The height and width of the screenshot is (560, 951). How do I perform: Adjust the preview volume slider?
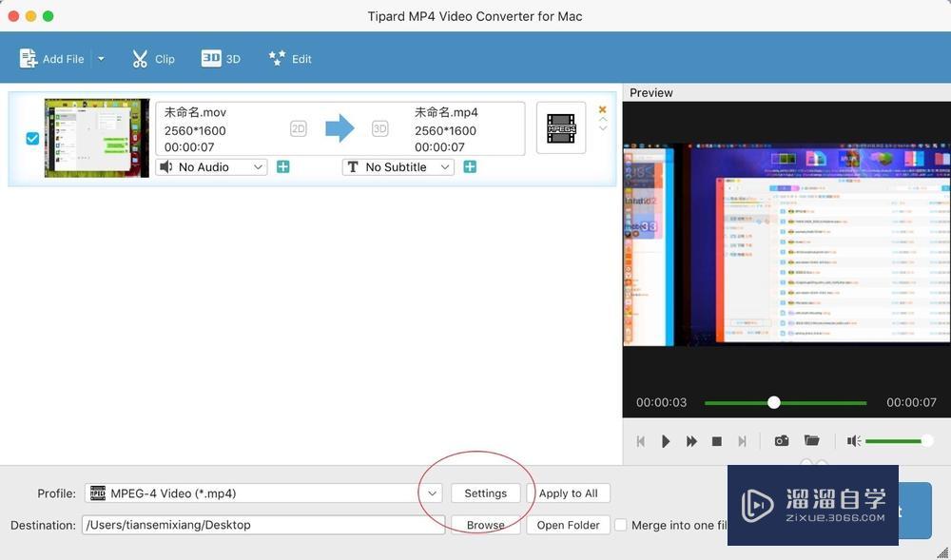pos(899,441)
